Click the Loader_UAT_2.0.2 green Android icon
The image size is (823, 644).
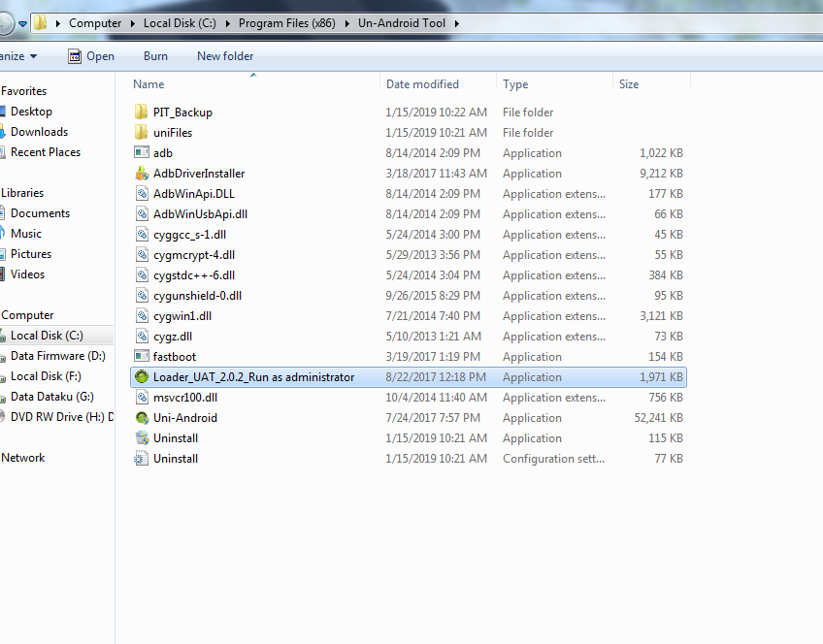(x=141, y=377)
